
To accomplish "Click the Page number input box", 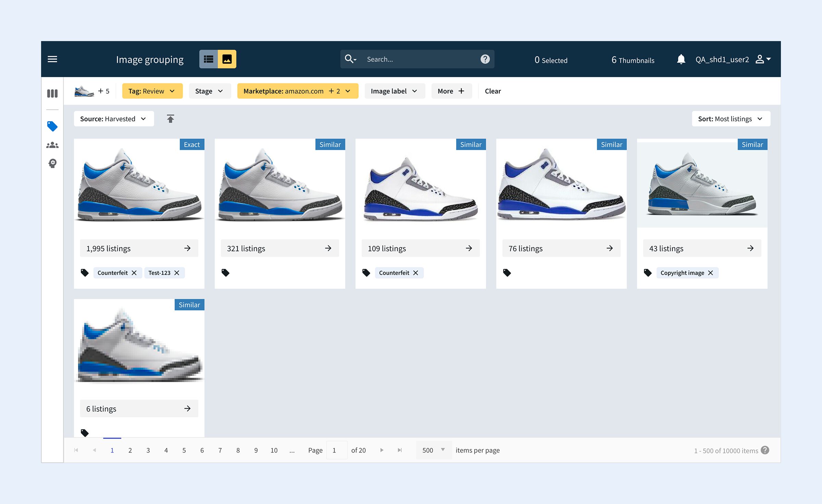I will pyautogui.click(x=337, y=450).
